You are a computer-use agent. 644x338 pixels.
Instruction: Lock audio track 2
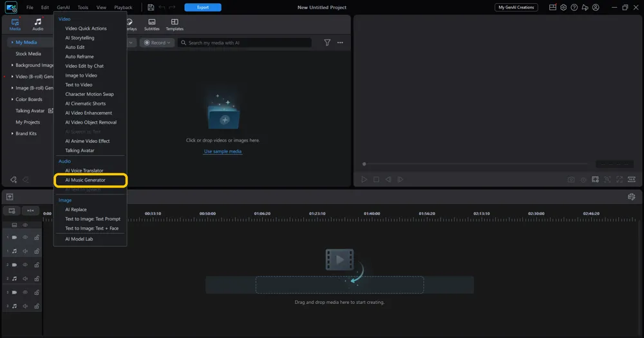37,279
